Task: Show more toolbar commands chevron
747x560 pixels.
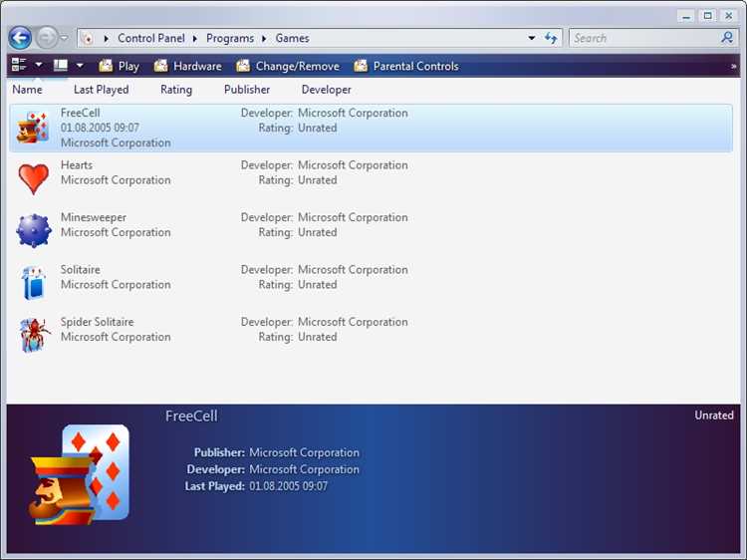Action: 734,66
